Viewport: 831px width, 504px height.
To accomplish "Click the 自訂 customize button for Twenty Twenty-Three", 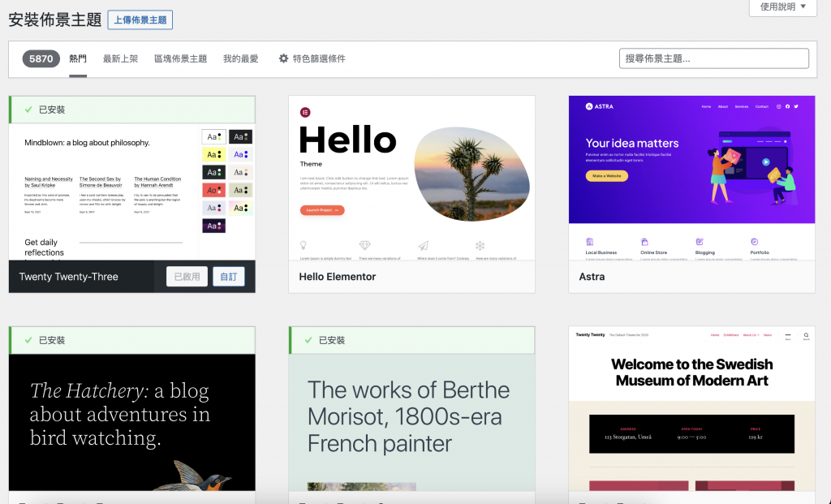I will [228, 277].
